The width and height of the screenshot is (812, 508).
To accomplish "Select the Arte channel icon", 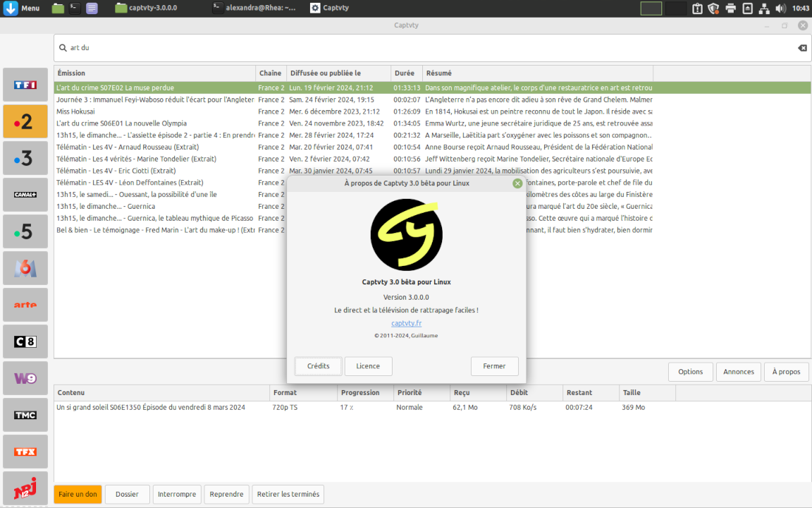I will (x=25, y=305).
